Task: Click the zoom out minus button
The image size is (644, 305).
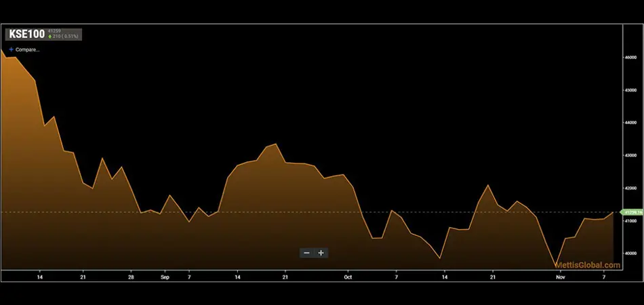Action: click(x=307, y=253)
